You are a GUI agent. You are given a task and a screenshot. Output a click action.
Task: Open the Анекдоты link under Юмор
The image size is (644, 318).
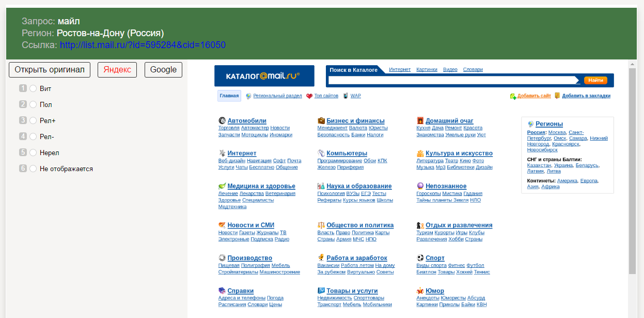[428, 298]
